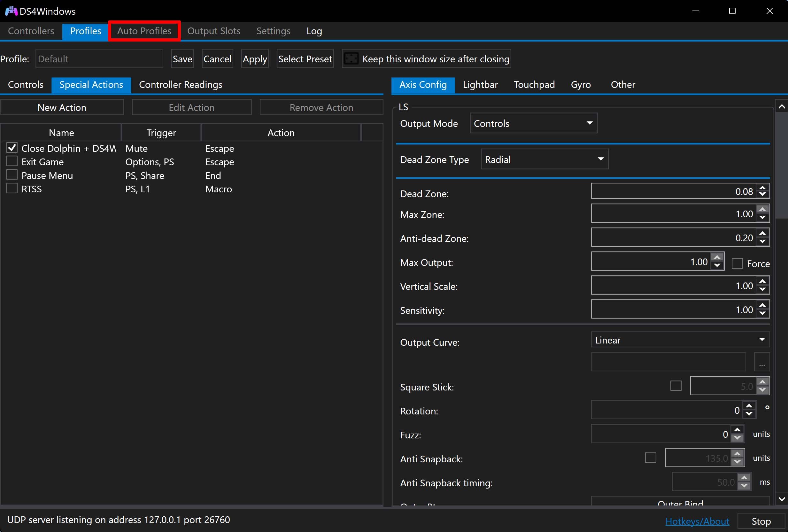Increase the Vertical Scale value
Image resolution: width=788 pixels, height=532 pixels.
point(762,282)
